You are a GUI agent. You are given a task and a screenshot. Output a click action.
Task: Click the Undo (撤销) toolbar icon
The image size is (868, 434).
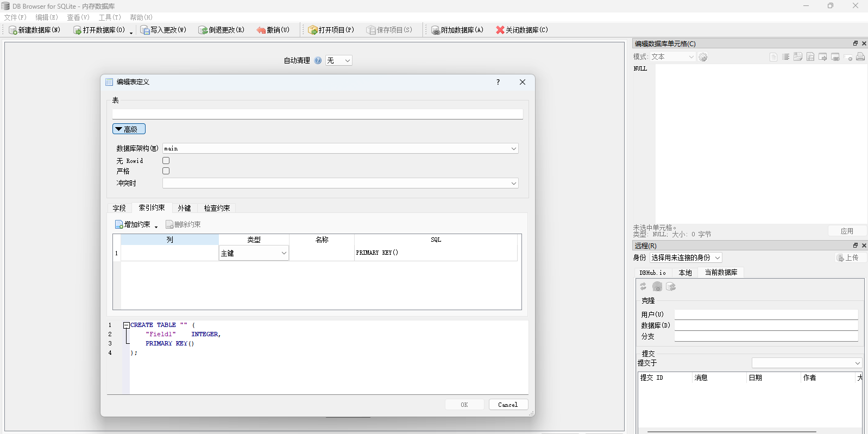point(261,30)
